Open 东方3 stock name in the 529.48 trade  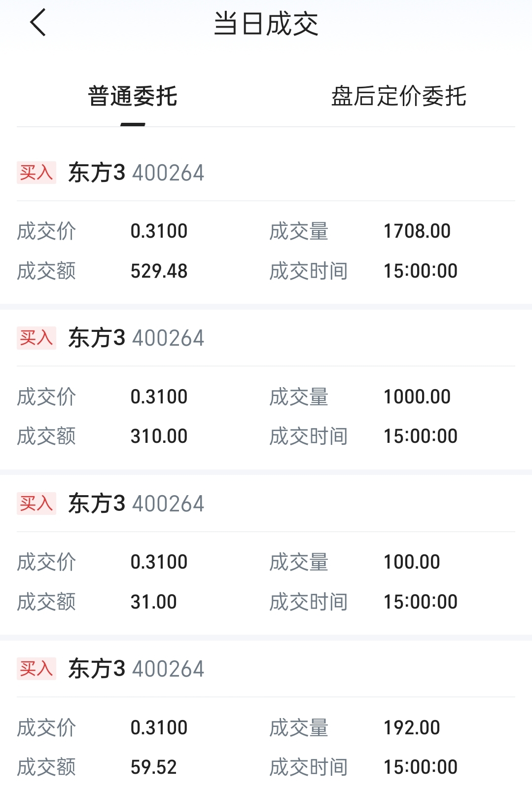pos(97,173)
